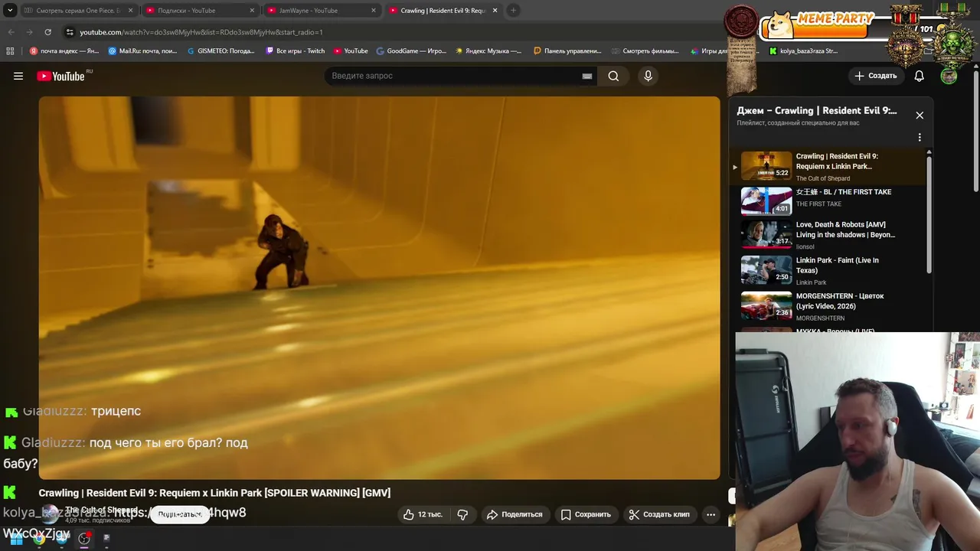Open the Создать create menu

pyautogui.click(x=875, y=76)
